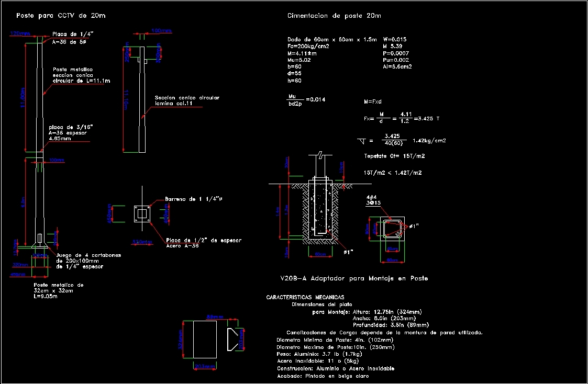Screen dimensions: 588x384
Task: Click the "Seccion conico circular lamina cal.11" label
Action: [x=187, y=100]
